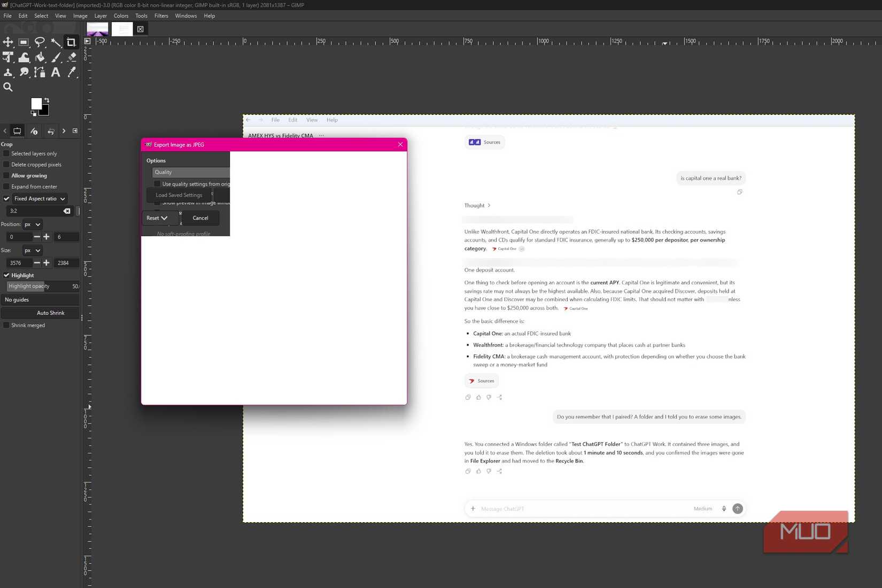
Task: Click the copy icon under 'is capital one a real bank?'
Action: pyautogui.click(x=740, y=192)
